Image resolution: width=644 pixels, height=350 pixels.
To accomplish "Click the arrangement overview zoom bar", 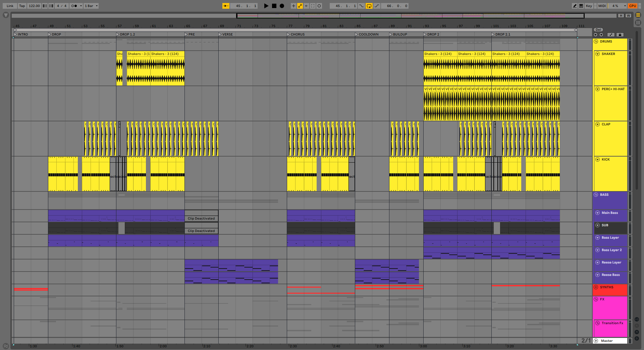I will (410, 16).
